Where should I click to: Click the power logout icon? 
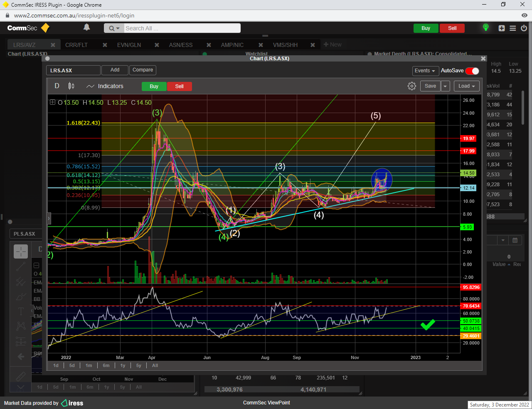(x=524, y=28)
